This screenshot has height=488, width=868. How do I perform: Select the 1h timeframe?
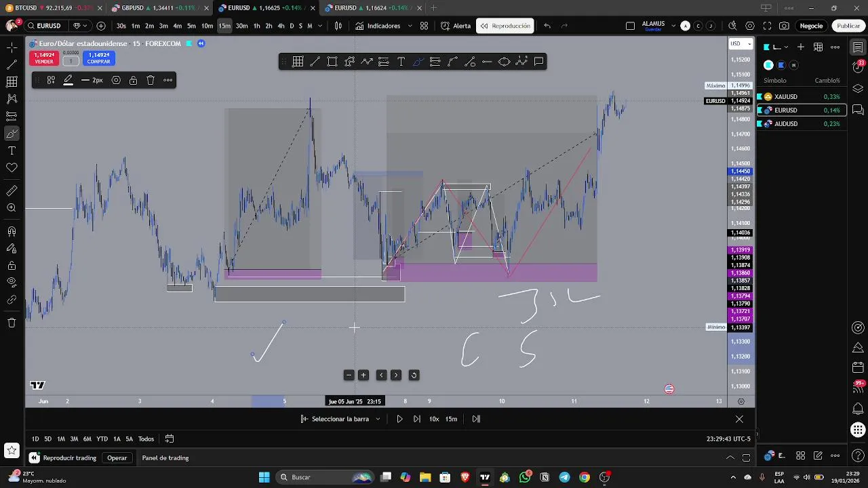point(256,26)
